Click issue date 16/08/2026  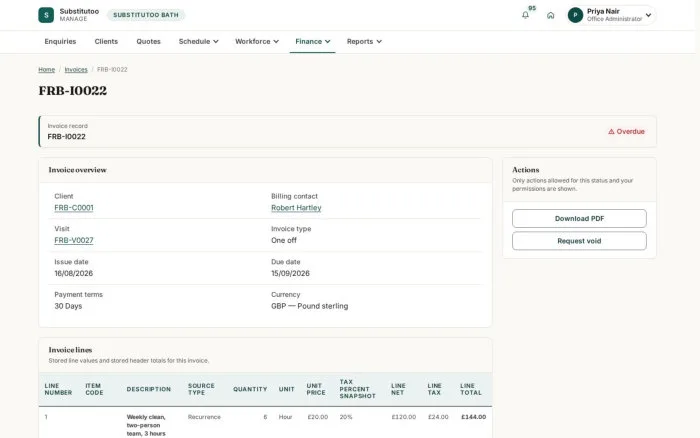(74, 273)
